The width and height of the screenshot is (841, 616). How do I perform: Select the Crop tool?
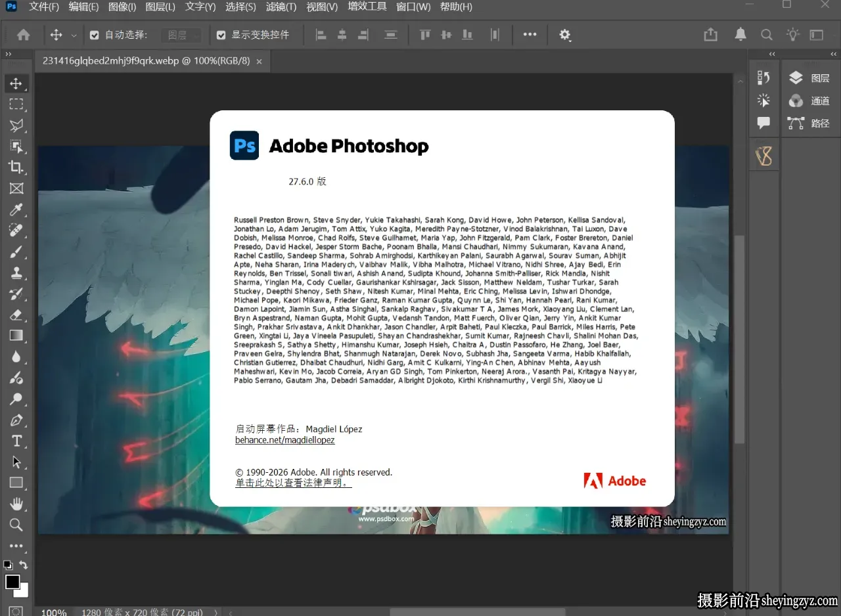16,167
